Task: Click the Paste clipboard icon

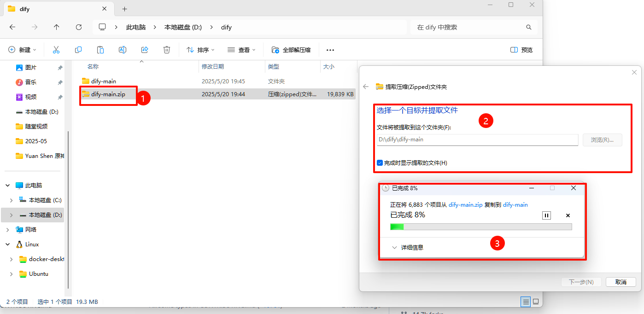Action: pyautogui.click(x=100, y=50)
